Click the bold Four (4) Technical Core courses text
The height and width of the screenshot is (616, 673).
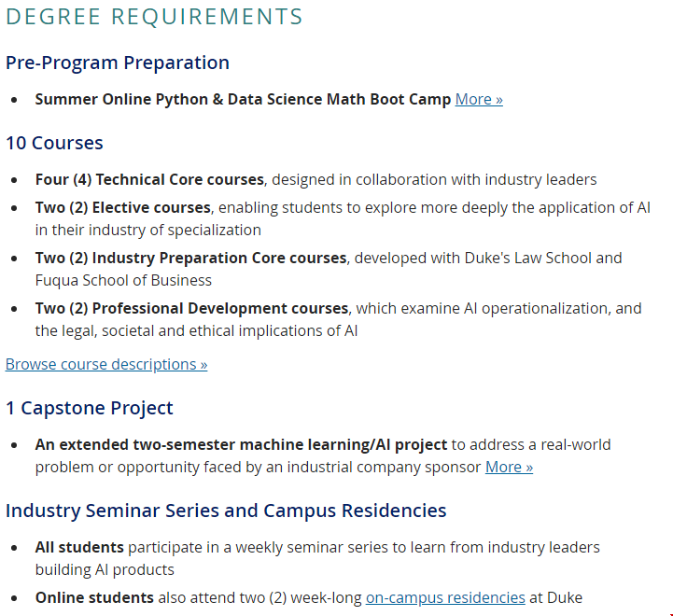pyautogui.click(x=150, y=179)
